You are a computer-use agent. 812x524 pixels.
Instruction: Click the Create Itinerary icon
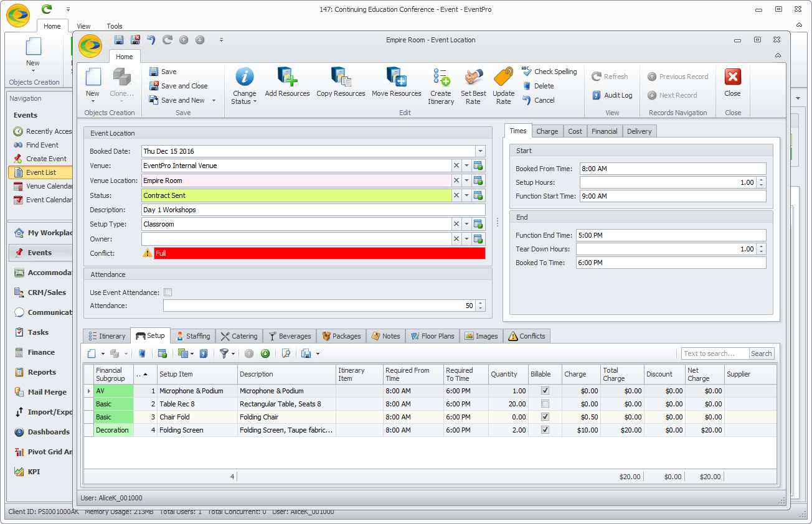pos(441,77)
